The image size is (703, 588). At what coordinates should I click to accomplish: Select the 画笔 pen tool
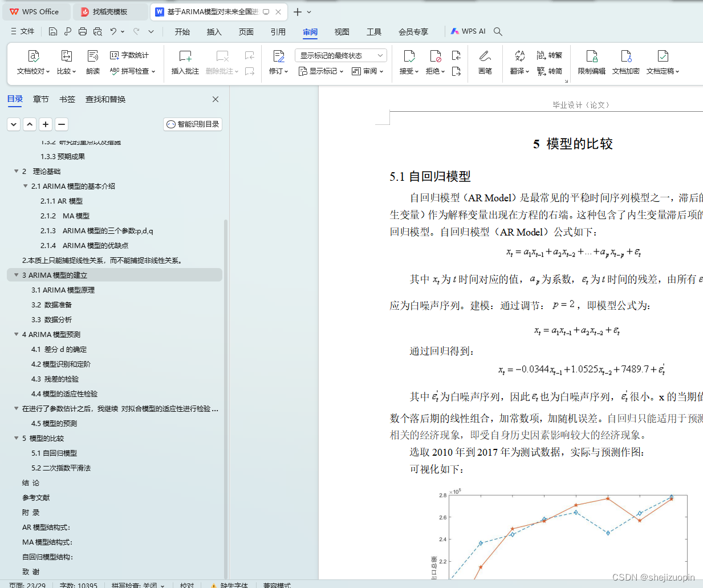tap(485, 63)
